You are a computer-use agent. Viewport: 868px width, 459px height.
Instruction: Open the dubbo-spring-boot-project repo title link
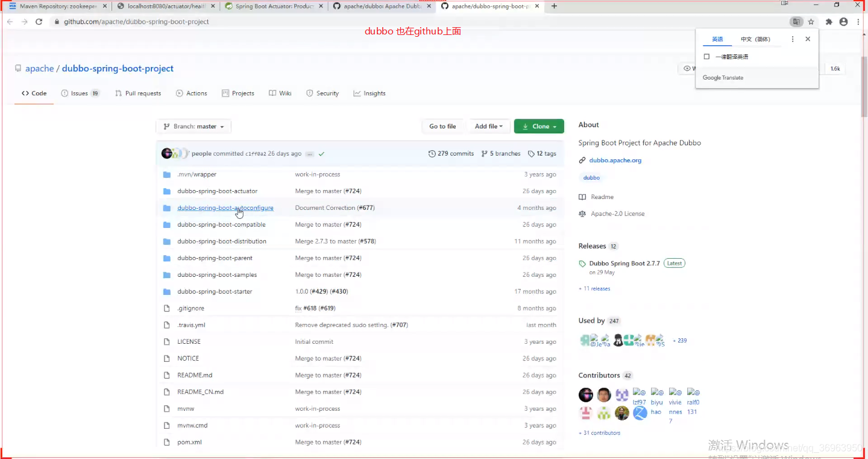tap(118, 69)
